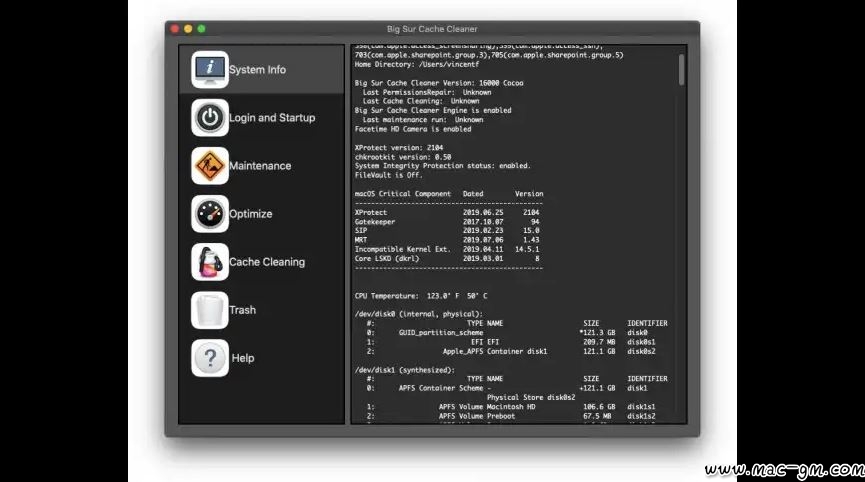Go to the Maintenance section label

(260, 166)
